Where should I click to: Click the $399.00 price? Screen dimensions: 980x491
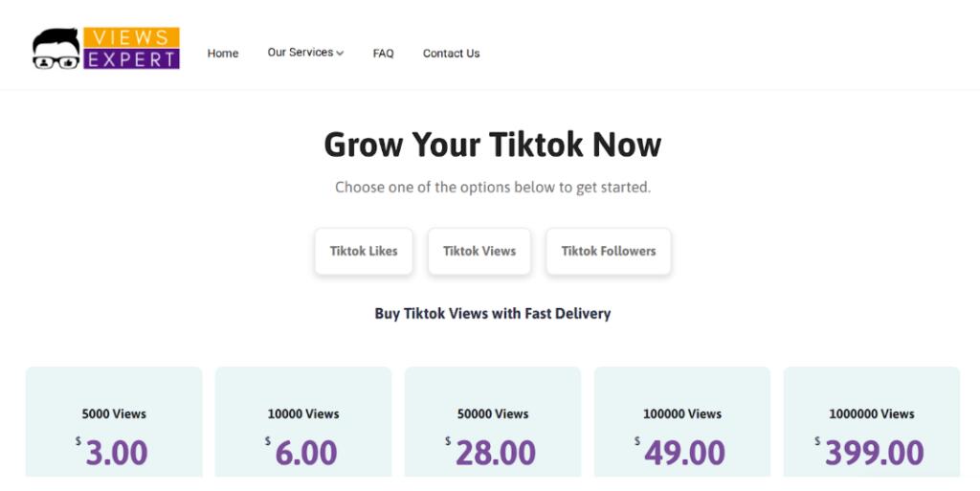(874, 453)
